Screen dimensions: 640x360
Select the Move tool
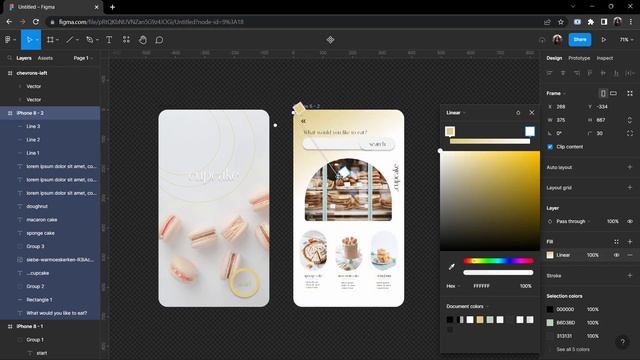29,40
